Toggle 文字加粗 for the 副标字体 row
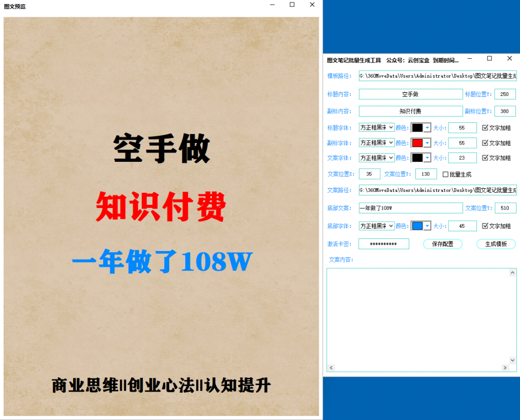Screen dimensions: 520x420 [x=484, y=143]
